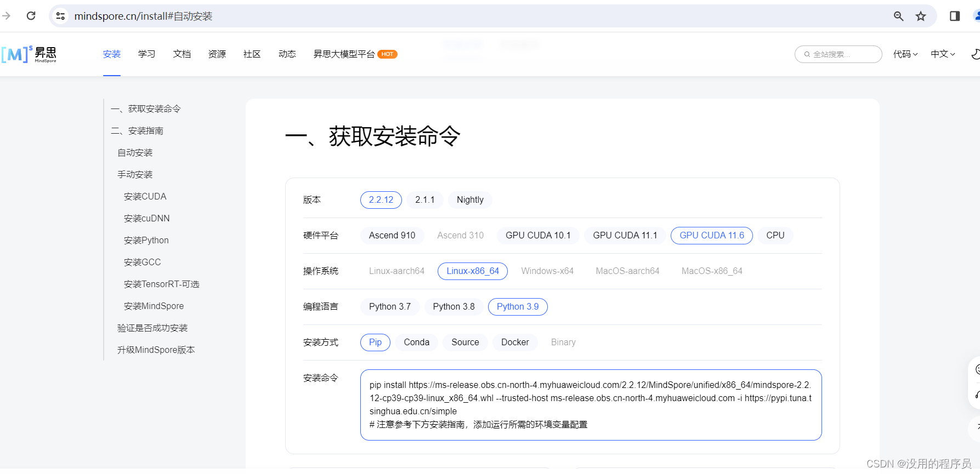Choose GPU CUDA 10.1 platform
980x474 pixels.
(538, 236)
